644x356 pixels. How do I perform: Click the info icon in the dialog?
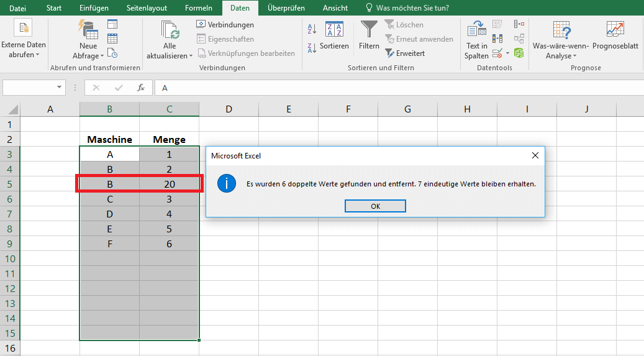tap(227, 183)
